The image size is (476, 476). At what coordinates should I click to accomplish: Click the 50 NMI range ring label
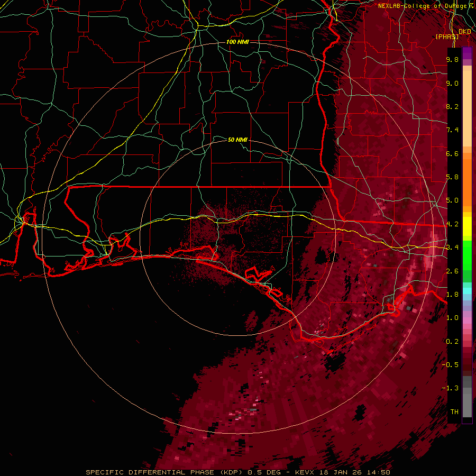(237, 140)
